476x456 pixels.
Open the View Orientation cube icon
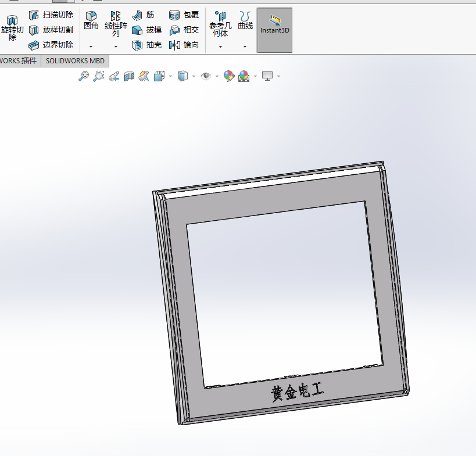159,76
